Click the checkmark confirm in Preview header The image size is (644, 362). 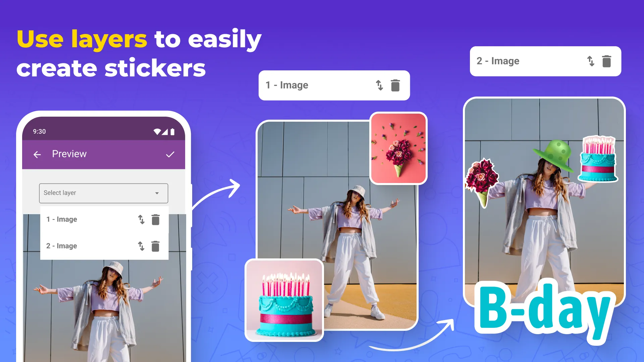click(170, 154)
